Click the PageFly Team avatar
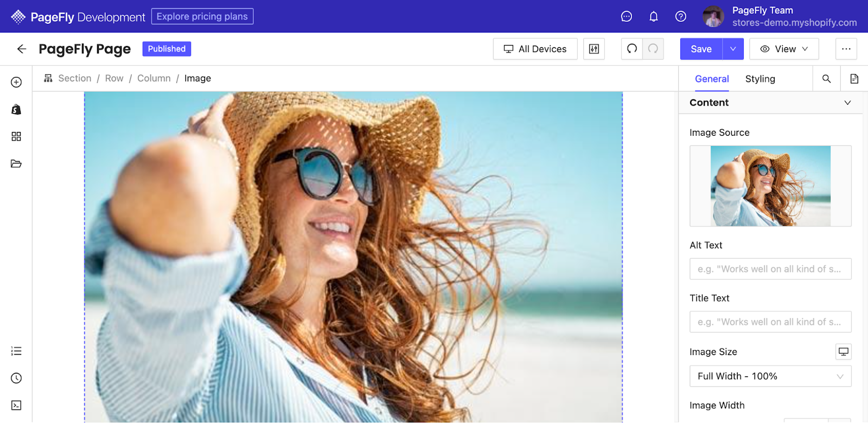The image size is (868, 423). pos(713,16)
